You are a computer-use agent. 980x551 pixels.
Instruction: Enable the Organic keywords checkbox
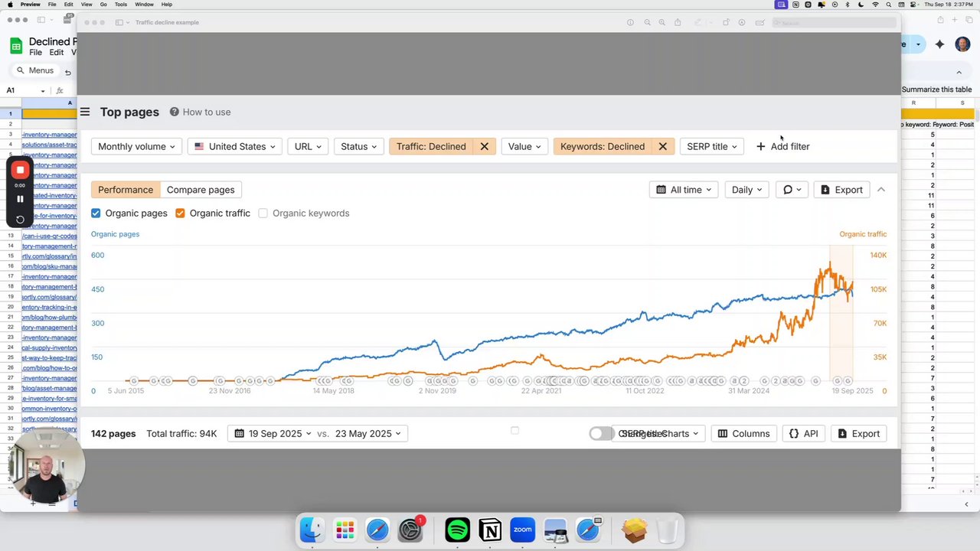263,214
